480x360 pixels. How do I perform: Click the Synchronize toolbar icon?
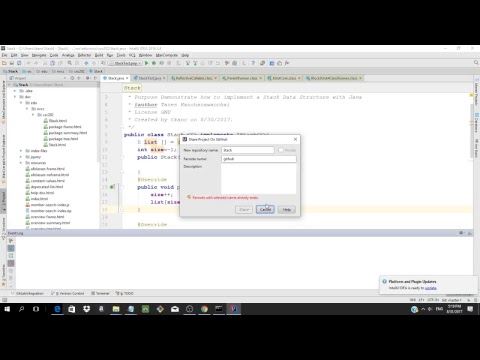[19, 63]
